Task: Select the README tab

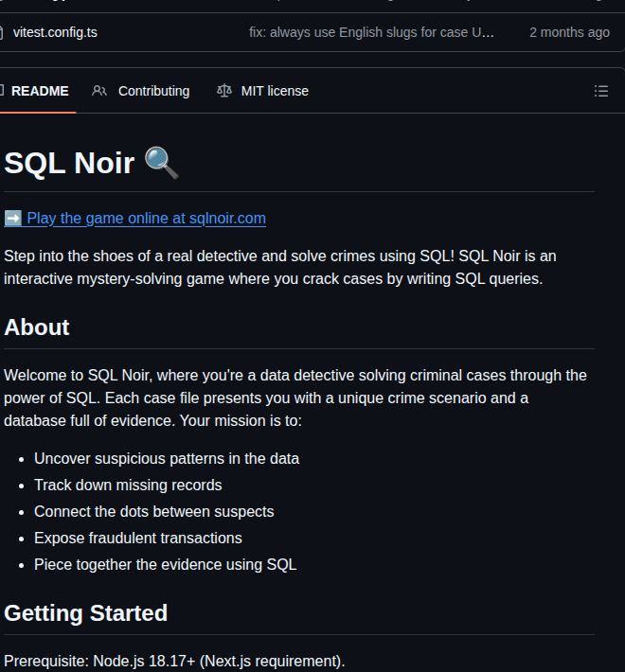Action: 38,91
